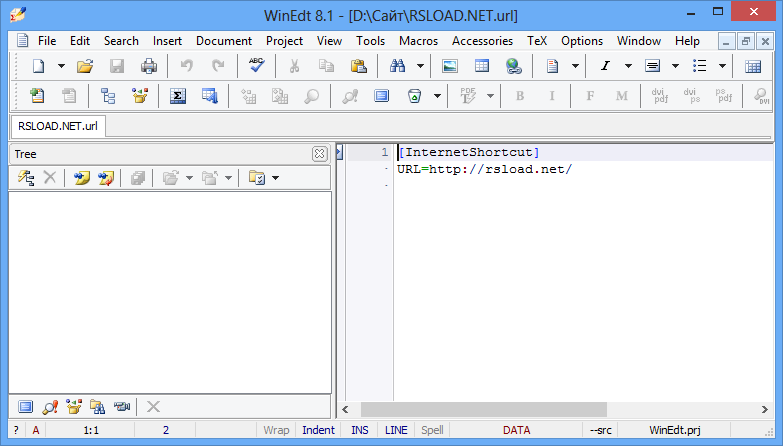
Task: Create a new document with the blank page icon
Action: pos(38,66)
